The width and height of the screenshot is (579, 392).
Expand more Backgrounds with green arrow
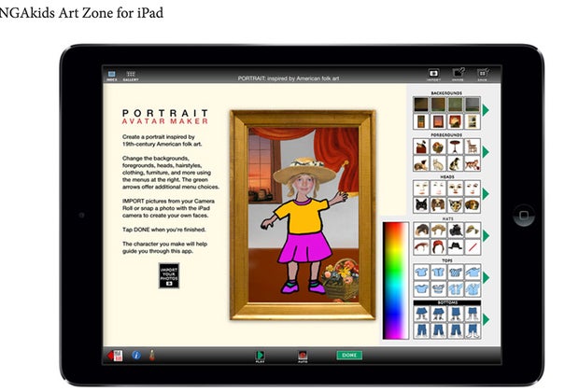pos(486,111)
